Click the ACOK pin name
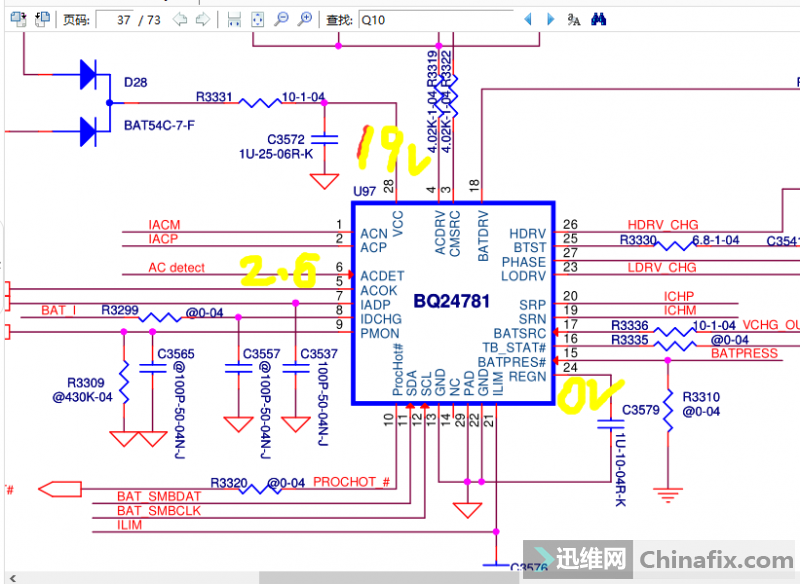This screenshot has width=800, height=584. [379, 290]
